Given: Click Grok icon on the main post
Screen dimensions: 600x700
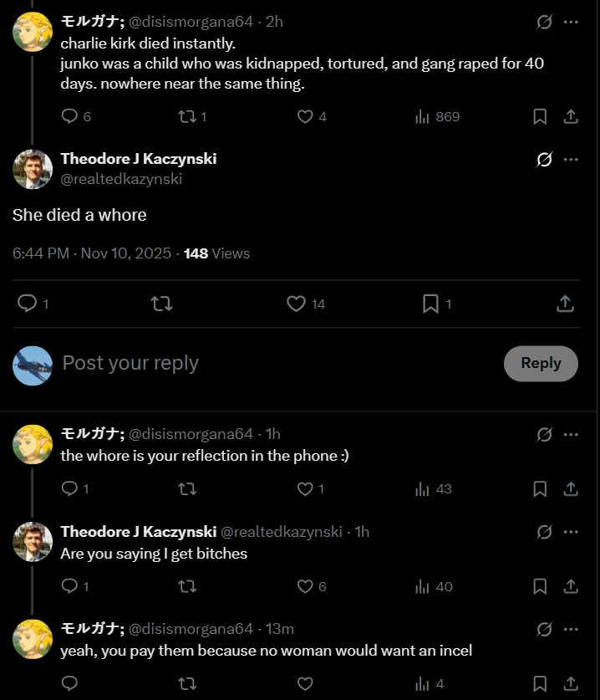Looking at the screenshot, I should click(544, 159).
